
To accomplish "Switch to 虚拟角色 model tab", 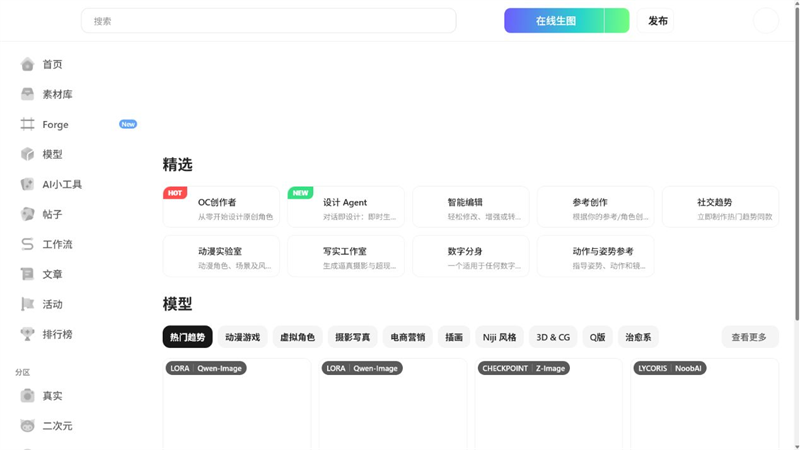I will [297, 337].
